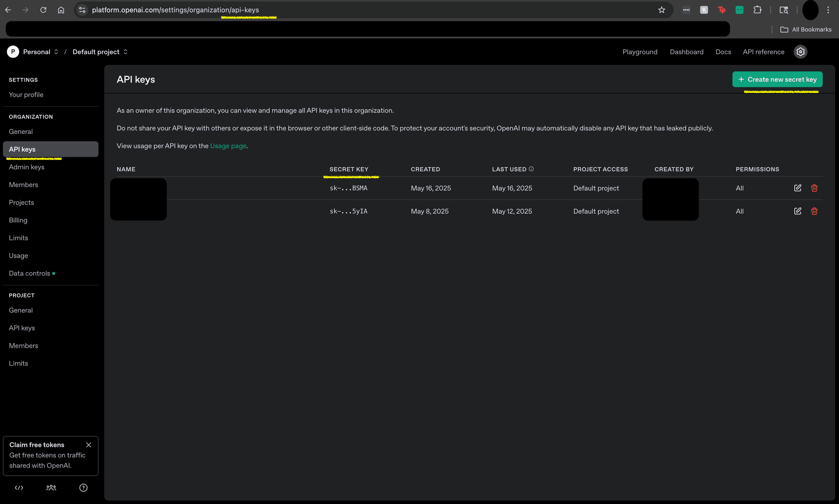Follow the Usage page link
839x504 pixels.
(228, 146)
